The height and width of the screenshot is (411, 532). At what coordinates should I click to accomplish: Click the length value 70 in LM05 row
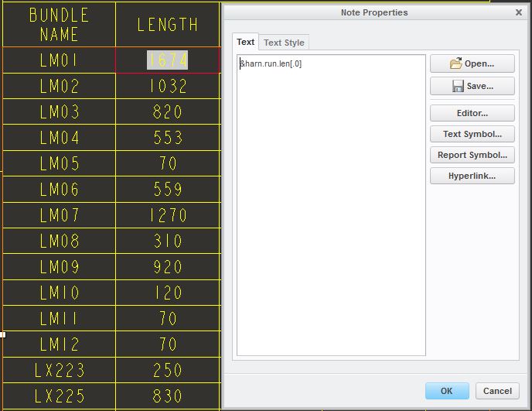point(168,163)
